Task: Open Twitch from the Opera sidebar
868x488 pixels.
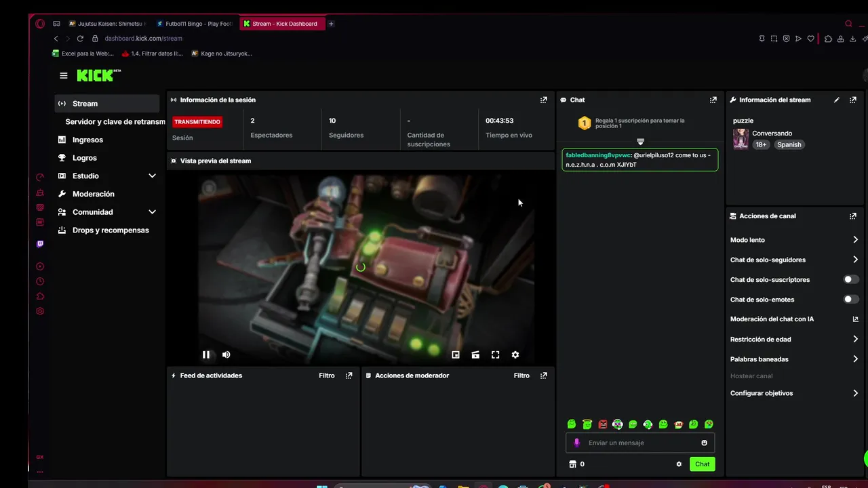Action: tap(40, 244)
